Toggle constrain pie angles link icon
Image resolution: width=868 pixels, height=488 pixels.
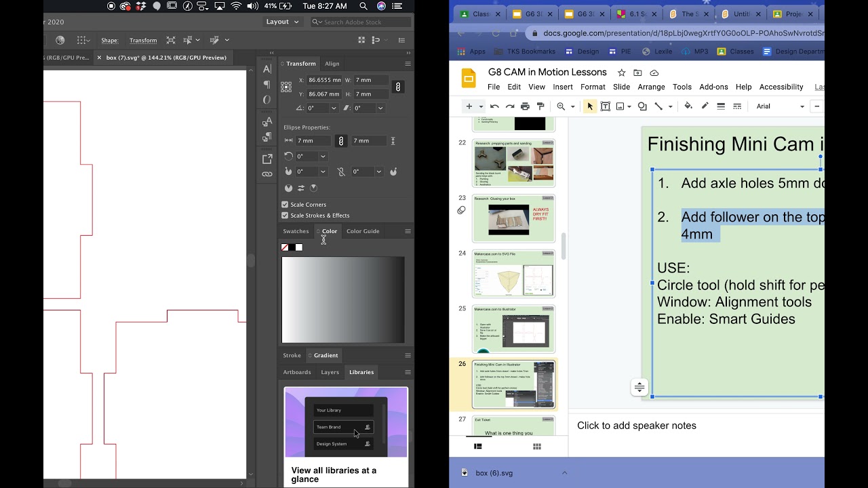[x=341, y=171]
